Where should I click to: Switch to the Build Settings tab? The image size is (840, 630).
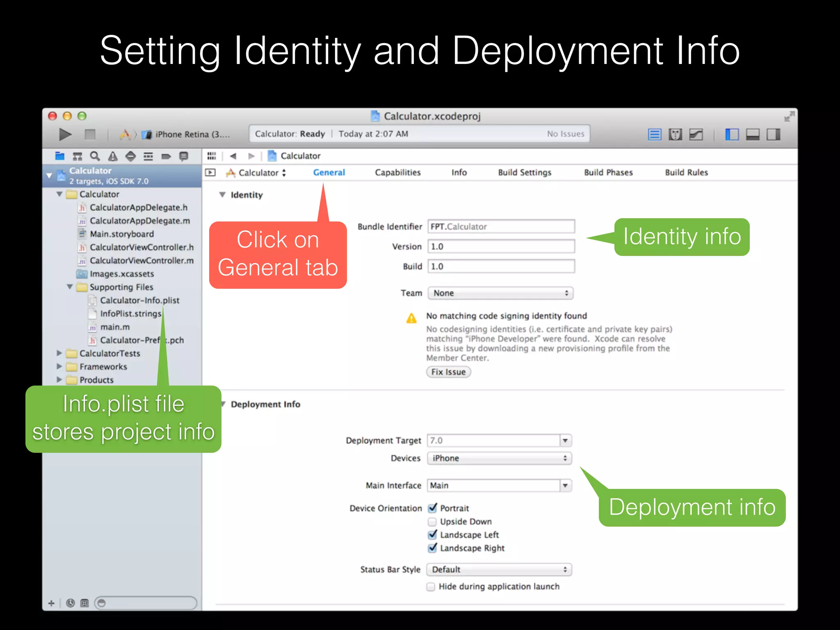[x=525, y=173]
